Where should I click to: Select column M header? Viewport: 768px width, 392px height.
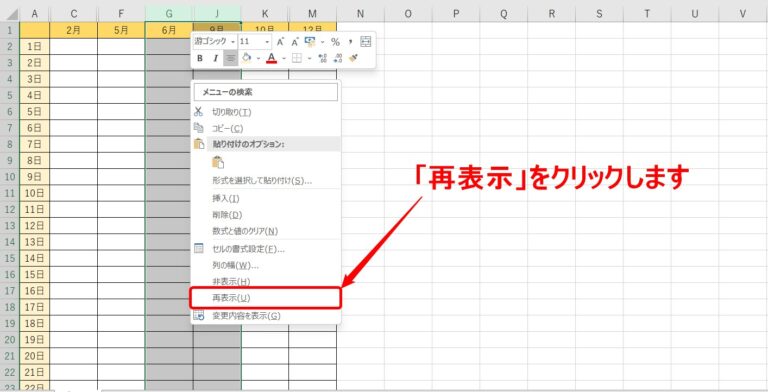[x=312, y=14]
